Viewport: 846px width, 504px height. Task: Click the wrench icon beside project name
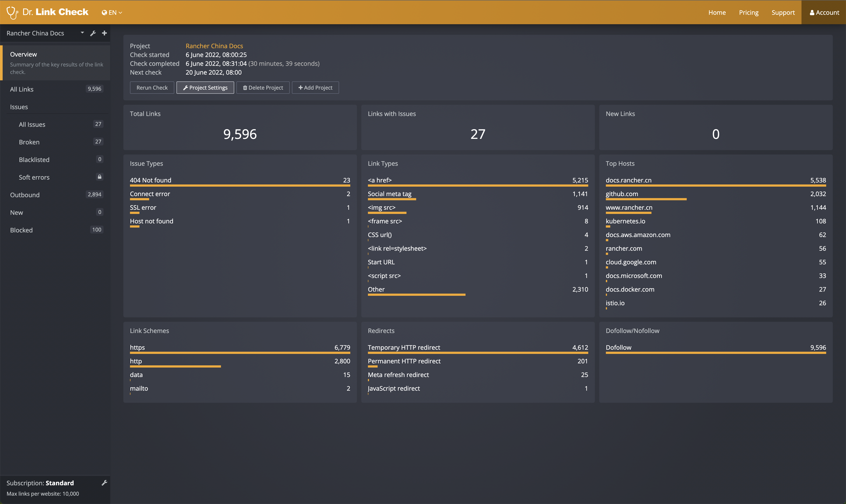(x=93, y=33)
